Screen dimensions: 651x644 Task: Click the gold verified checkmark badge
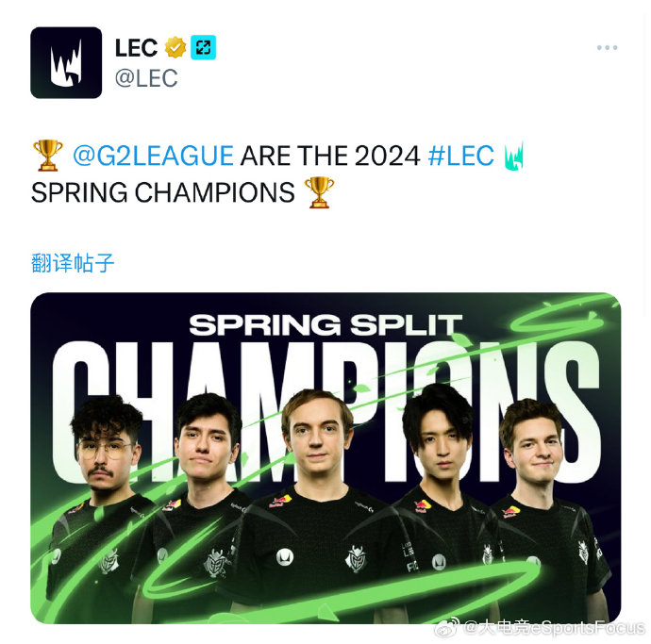pyautogui.click(x=175, y=47)
